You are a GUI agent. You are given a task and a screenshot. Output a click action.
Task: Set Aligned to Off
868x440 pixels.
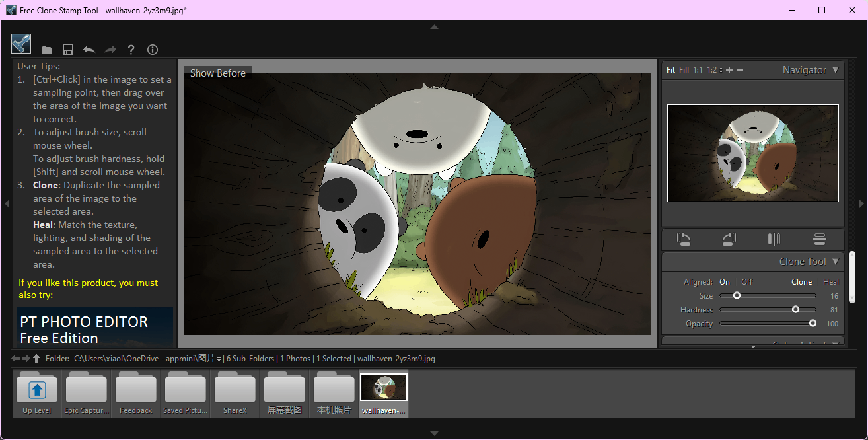click(746, 282)
